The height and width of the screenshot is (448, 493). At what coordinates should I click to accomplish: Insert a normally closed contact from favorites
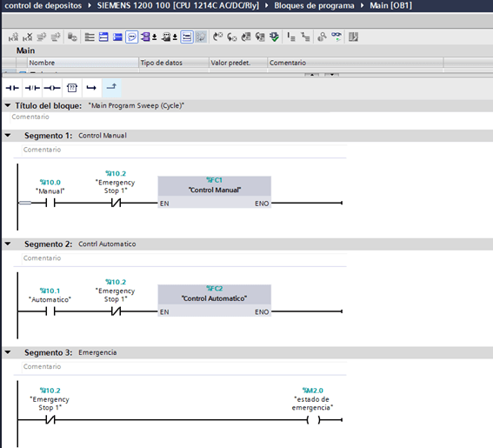pyautogui.click(x=32, y=88)
